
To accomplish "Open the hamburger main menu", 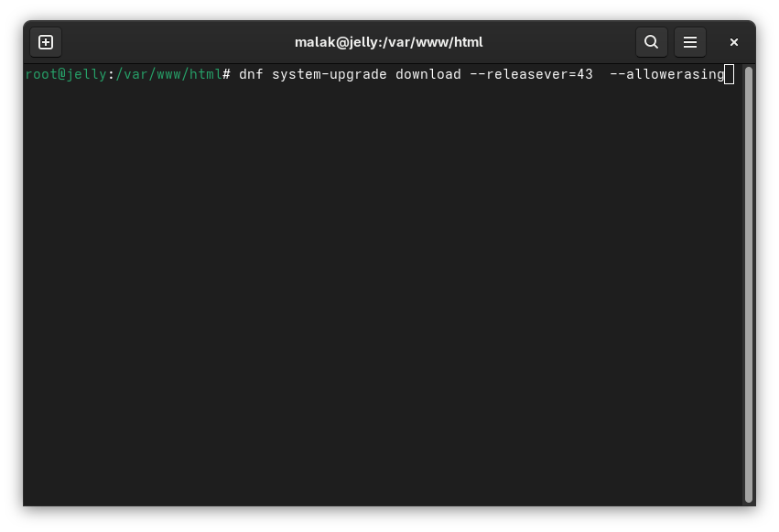I will click(690, 42).
